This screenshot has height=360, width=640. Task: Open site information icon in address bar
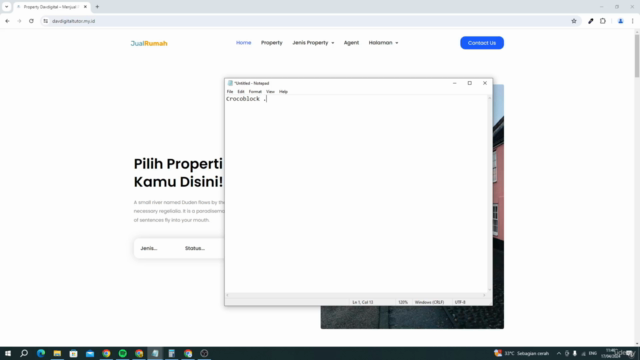[x=45, y=21]
